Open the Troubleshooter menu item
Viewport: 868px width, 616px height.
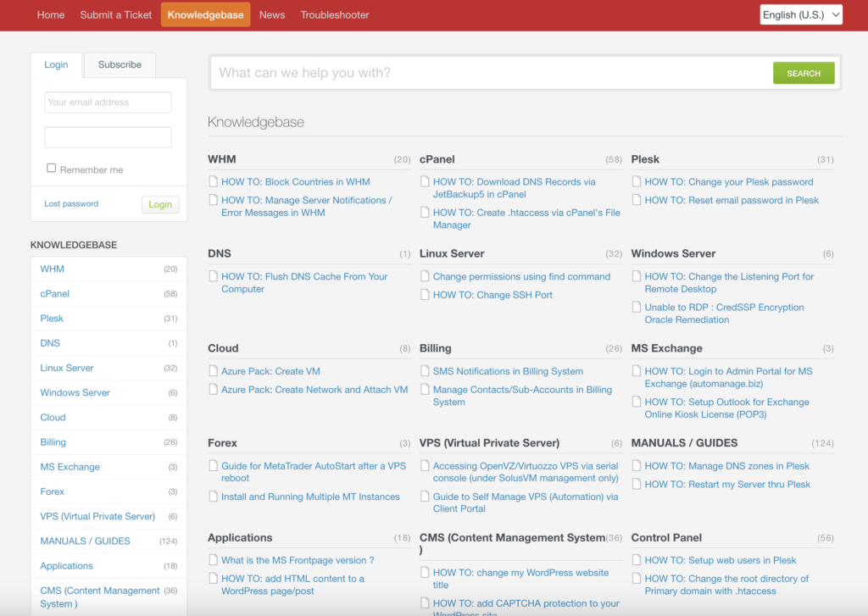point(335,14)
